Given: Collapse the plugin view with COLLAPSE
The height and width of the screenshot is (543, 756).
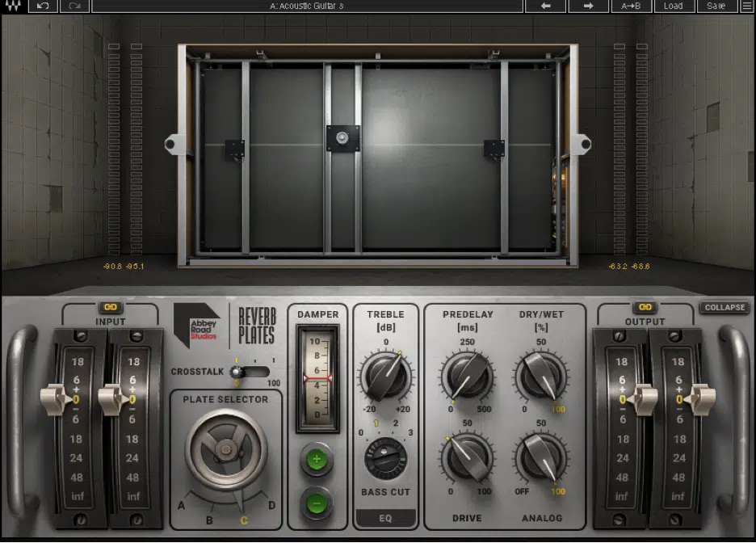Looking at the screenshot, I should point(724,308).
